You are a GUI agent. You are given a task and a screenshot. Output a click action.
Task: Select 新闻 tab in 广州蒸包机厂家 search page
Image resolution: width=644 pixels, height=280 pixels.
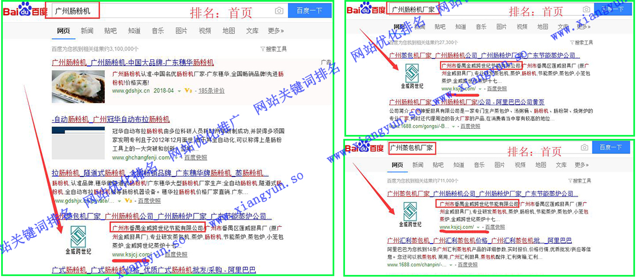(x=418, y=165)
